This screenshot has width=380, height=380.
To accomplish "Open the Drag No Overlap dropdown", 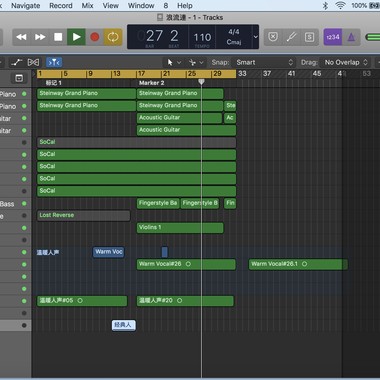I will pyautogui.click(x=345, y=62).
